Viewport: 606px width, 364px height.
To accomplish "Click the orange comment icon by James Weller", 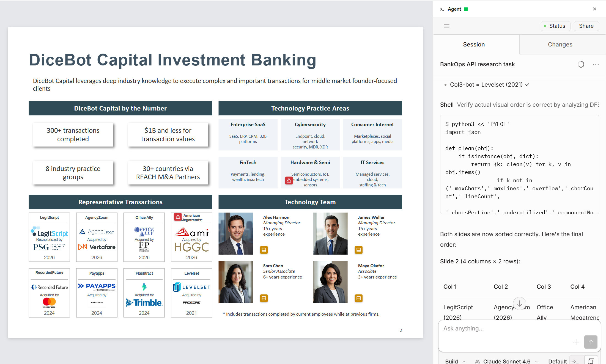I will click(358, 250).
